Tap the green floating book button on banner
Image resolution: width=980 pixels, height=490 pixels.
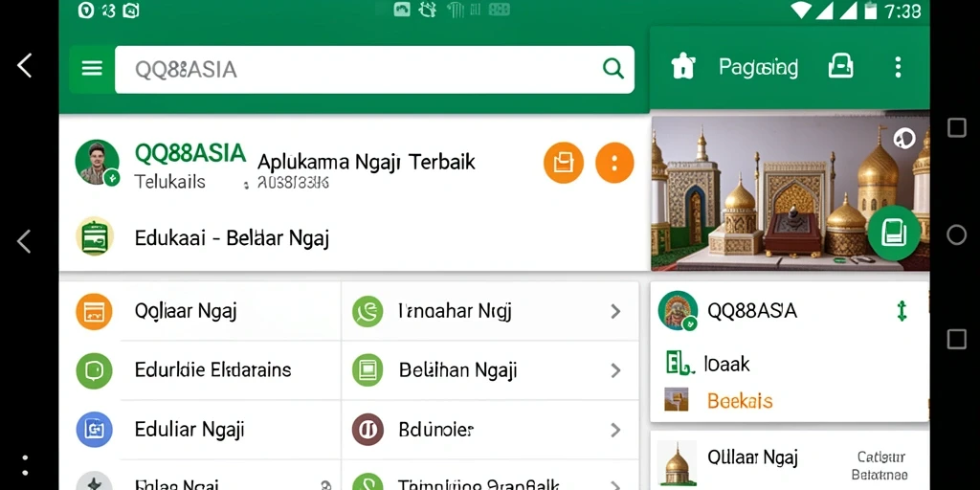coord(894,234)
